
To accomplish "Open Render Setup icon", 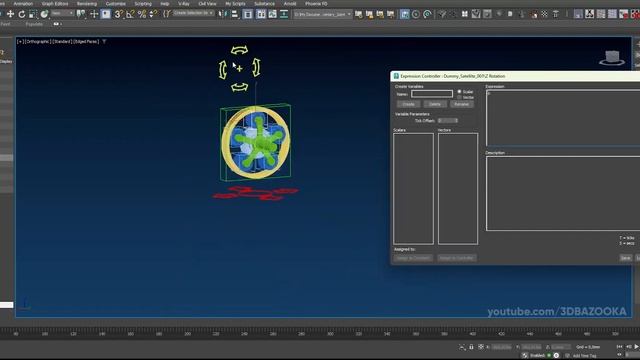I will point(358,14).
